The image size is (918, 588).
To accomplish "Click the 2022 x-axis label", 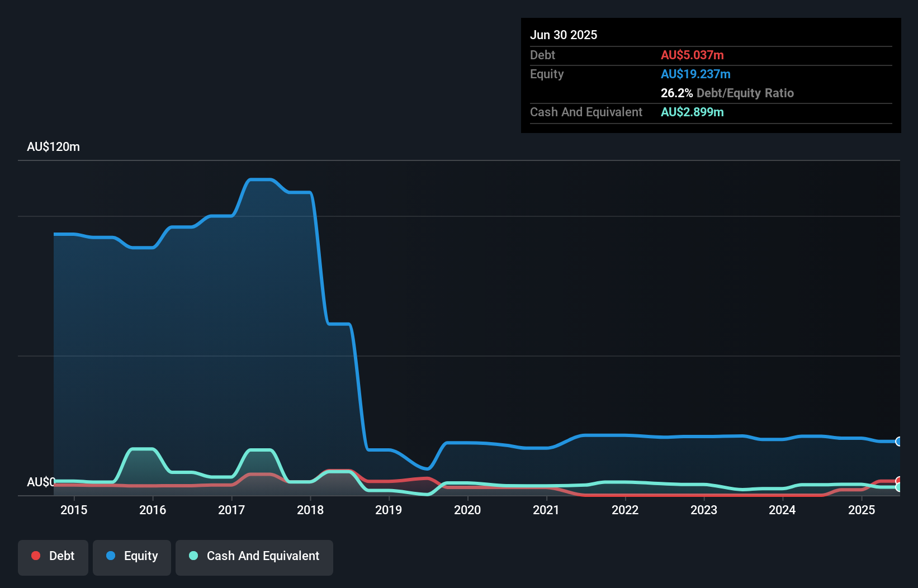I will tap(625, 510).
